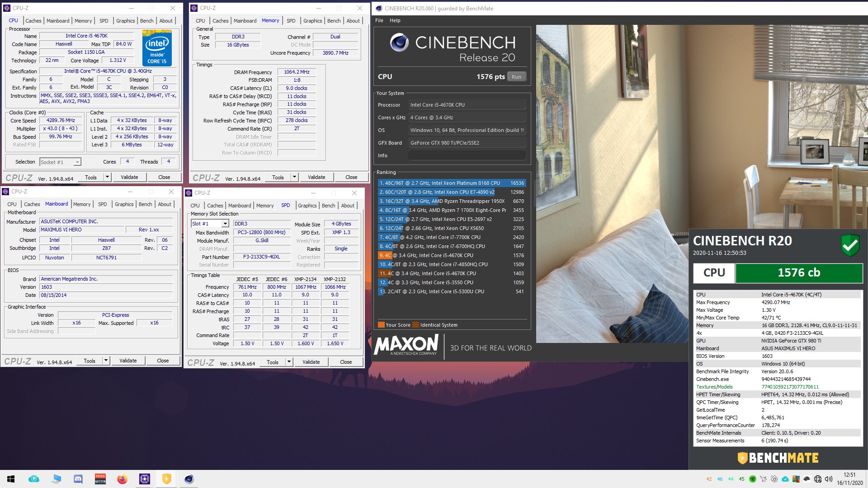Viewport: 868px width, 488px height.
Task: Click the Cinebench title bar icon
Action: 379,8
